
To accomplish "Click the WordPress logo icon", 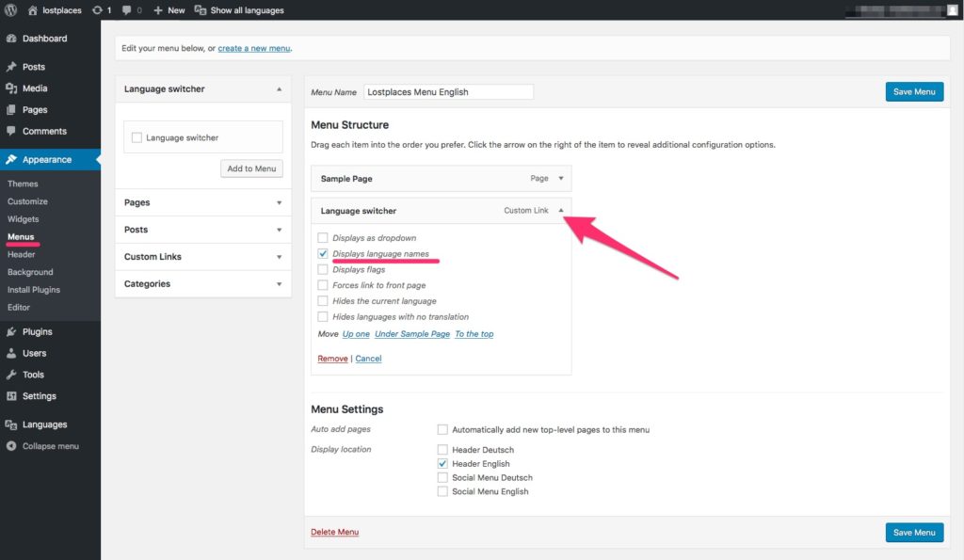I will [10, 9].
